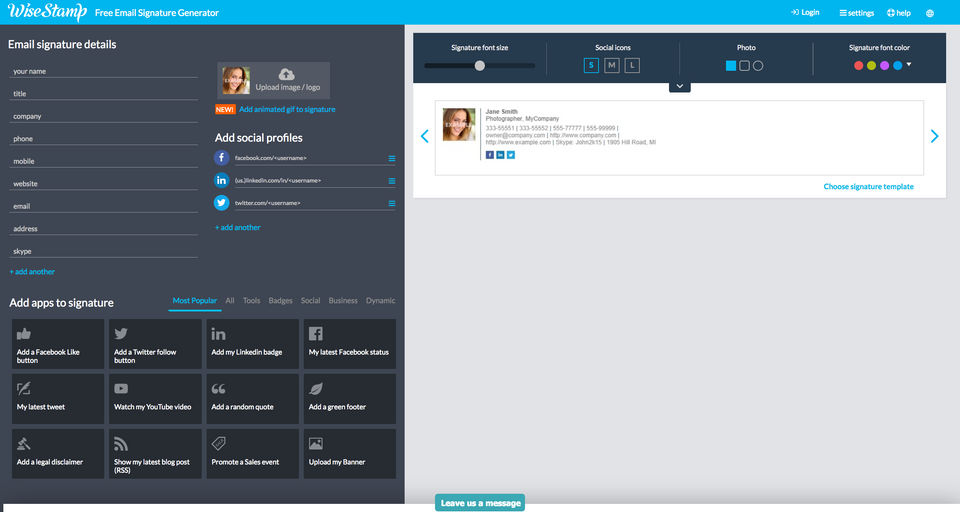This screenshot has height=512, width=960.
Task: Add a legal disclaimer app
Action: pos(58,454)
